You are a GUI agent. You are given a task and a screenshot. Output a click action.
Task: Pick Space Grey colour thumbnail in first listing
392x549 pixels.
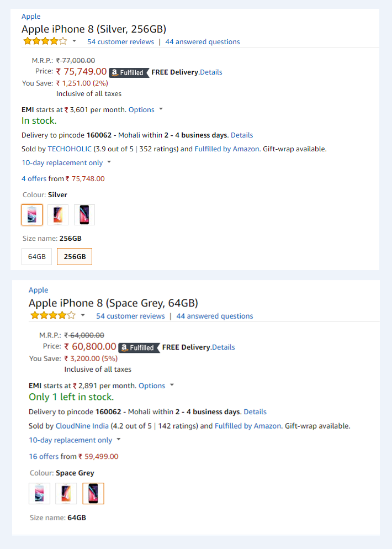tap(84, 215)
